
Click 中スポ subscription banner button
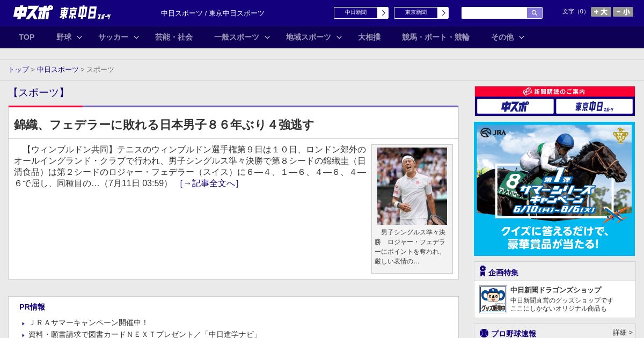point(515,106)
